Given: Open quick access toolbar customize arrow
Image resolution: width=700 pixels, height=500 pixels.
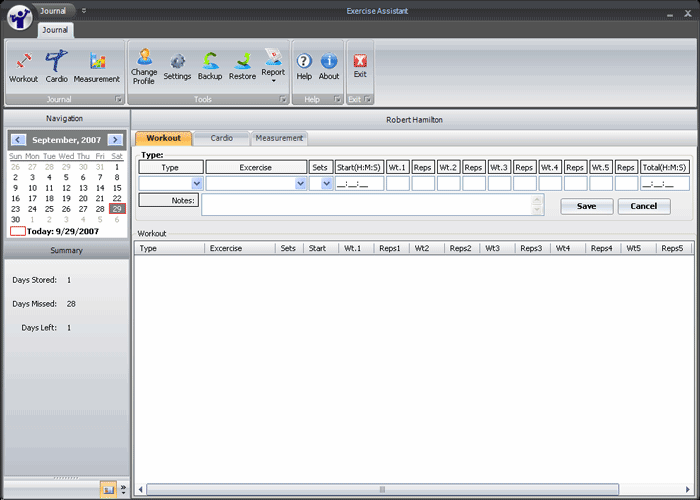Looking at the screenshot, I should (x=83, y=11).
